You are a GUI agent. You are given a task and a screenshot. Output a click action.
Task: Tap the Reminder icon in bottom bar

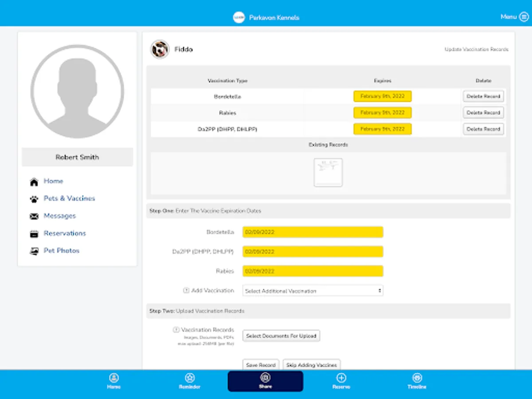(x=190, y=378)
